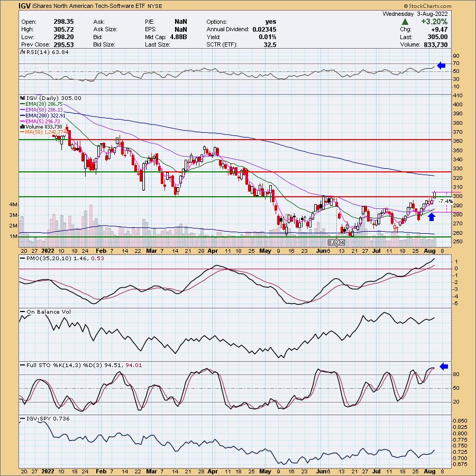Click the Yield value 0.01%

(268, 37)
